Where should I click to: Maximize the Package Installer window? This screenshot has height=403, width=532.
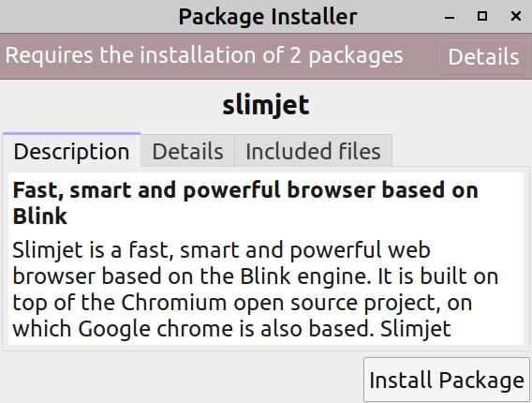click(482, 16)
